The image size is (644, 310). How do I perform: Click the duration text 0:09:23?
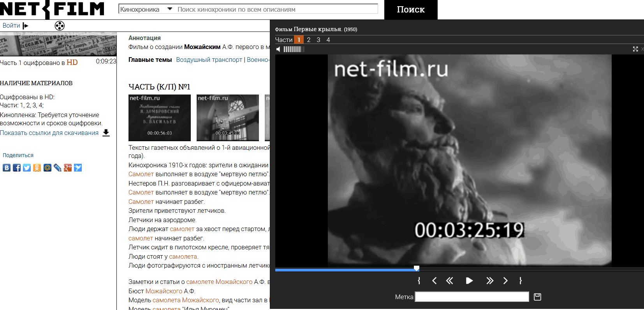pos(106,61)
